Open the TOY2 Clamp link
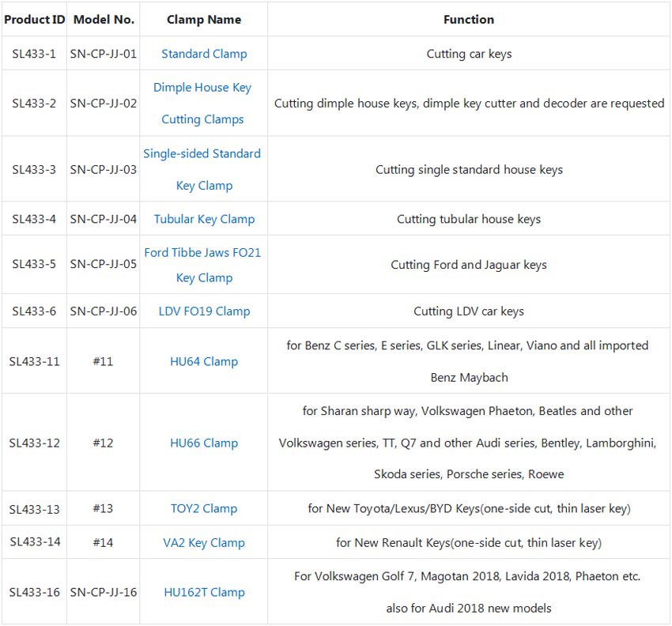 coord(204,508)
